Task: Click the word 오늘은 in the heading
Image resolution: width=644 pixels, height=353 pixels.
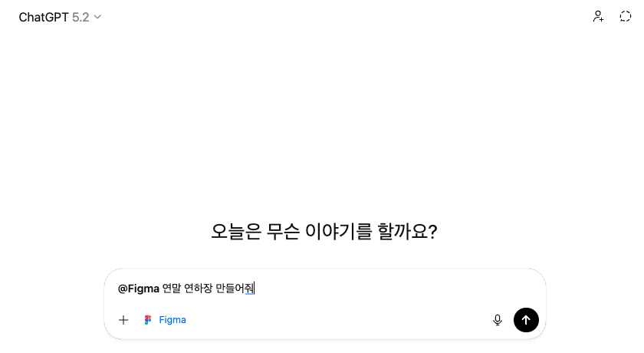Action: click(x=234, y=231)
